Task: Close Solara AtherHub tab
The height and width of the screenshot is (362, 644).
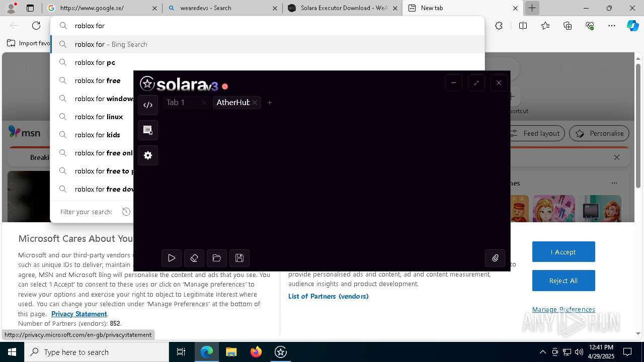Action: click(255, 103)
